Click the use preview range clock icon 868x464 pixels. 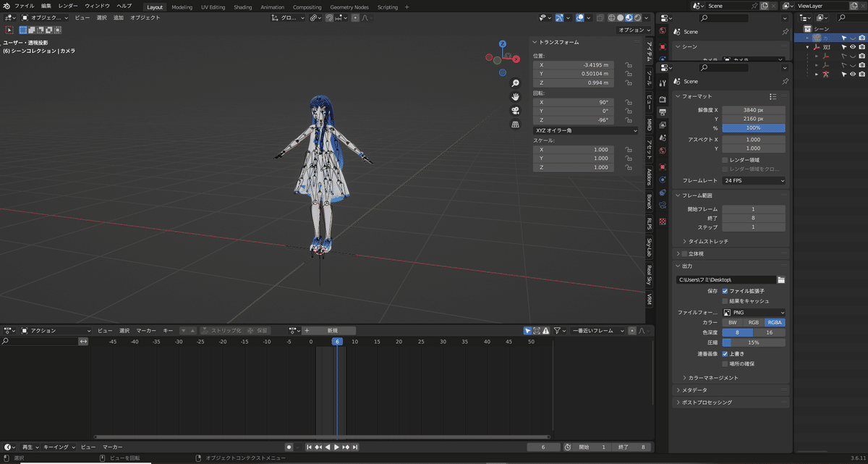(568, 447)
